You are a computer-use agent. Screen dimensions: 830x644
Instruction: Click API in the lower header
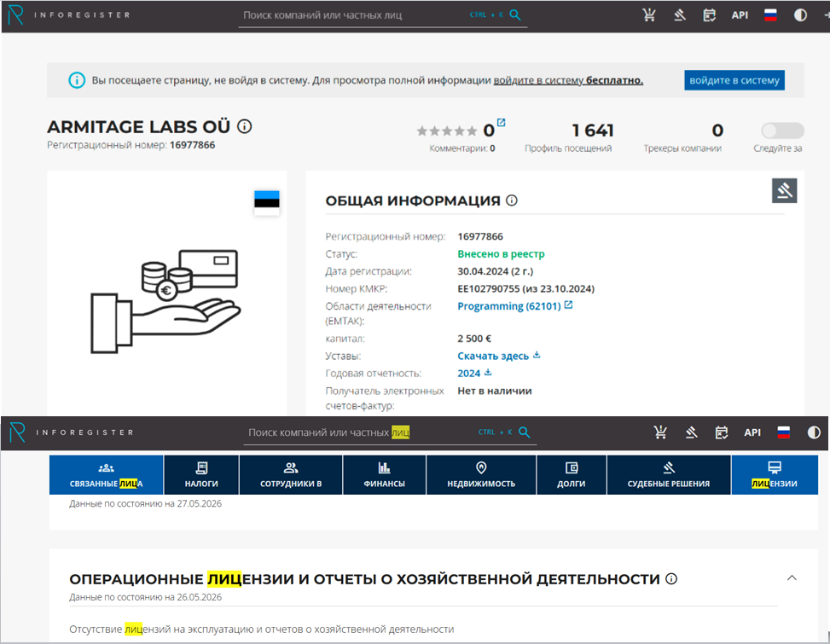click(x=752, y=432)
